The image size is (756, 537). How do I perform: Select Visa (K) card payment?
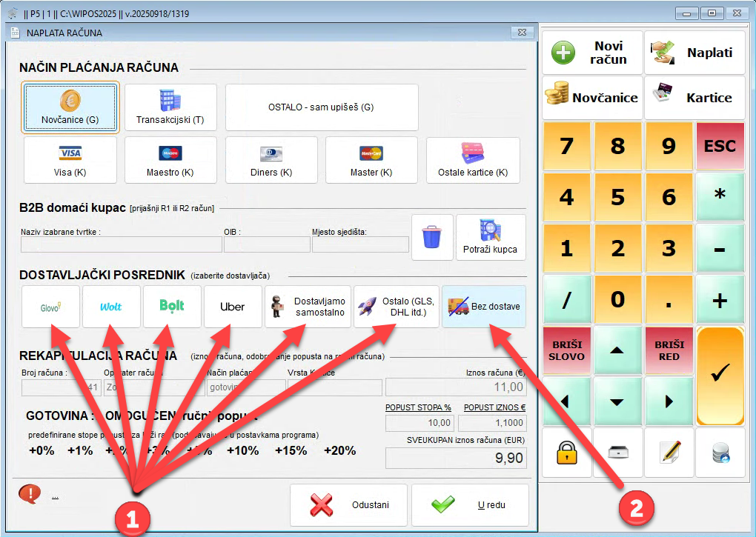(x=71, y=159)
